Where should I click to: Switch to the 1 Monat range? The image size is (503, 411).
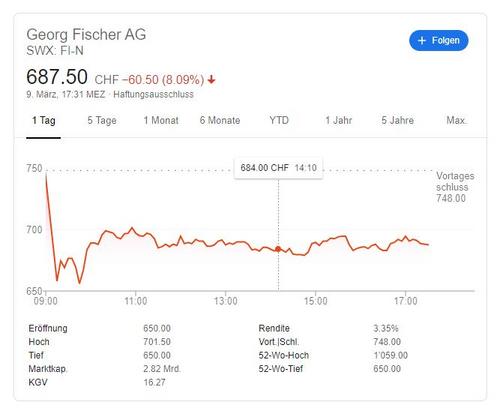(161, 120)
